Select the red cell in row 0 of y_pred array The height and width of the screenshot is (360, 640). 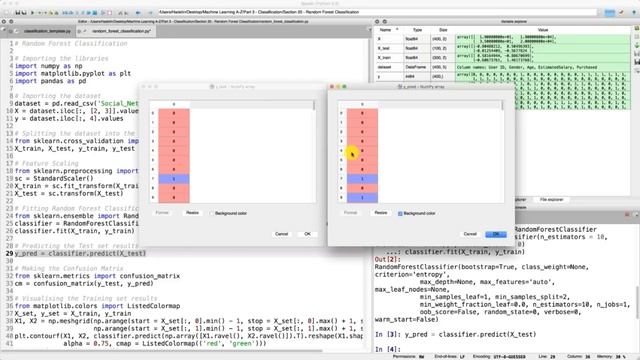pyautogui.click(x=362, y=113)
